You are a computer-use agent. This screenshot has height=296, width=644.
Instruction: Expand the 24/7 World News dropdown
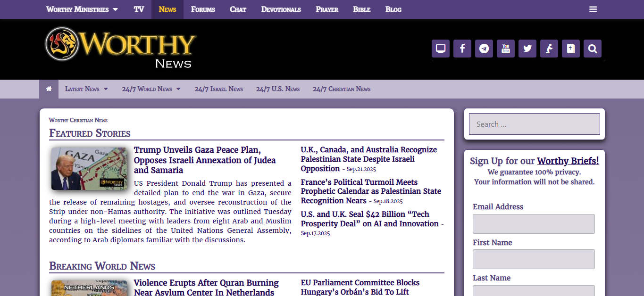pos(151,89)
